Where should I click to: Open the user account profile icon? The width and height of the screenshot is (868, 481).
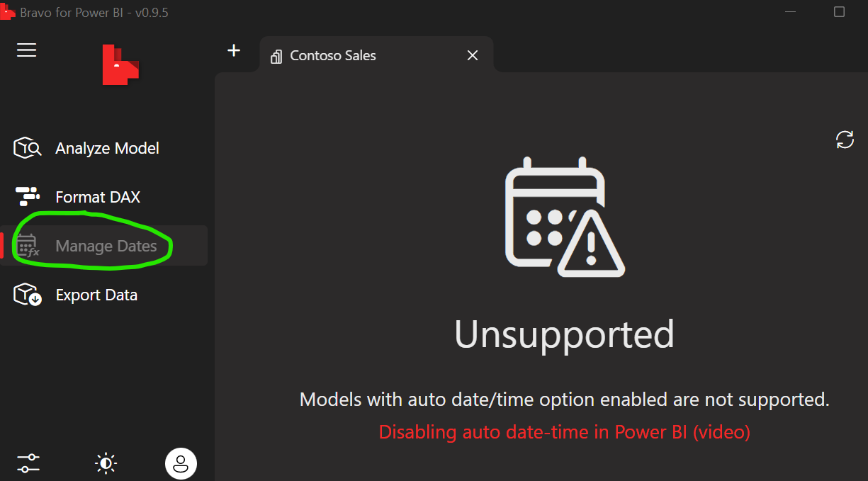coord(181,463)
